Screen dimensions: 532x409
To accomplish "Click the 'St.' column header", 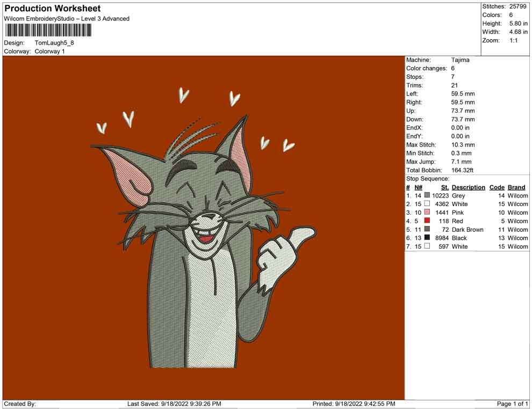I will pos(445,187).
